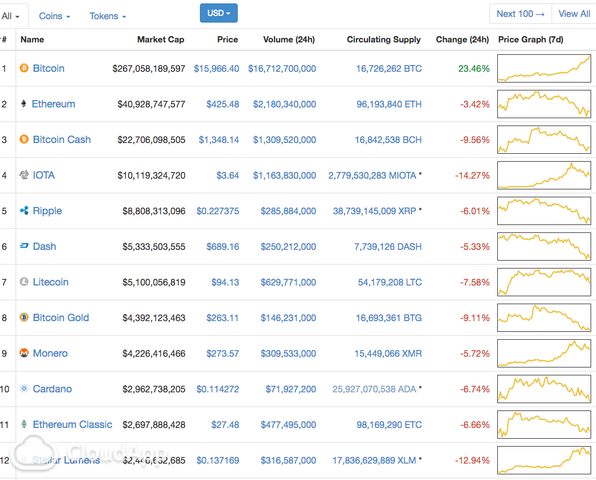
Task: Open the Cardano coin link
Action: [x=52, y=389]
